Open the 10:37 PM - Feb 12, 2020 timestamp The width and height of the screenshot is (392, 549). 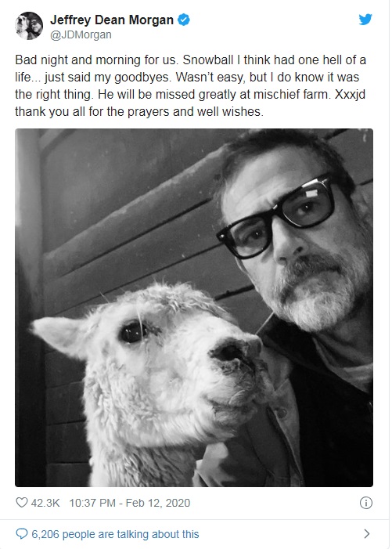(x=130, y=503)
